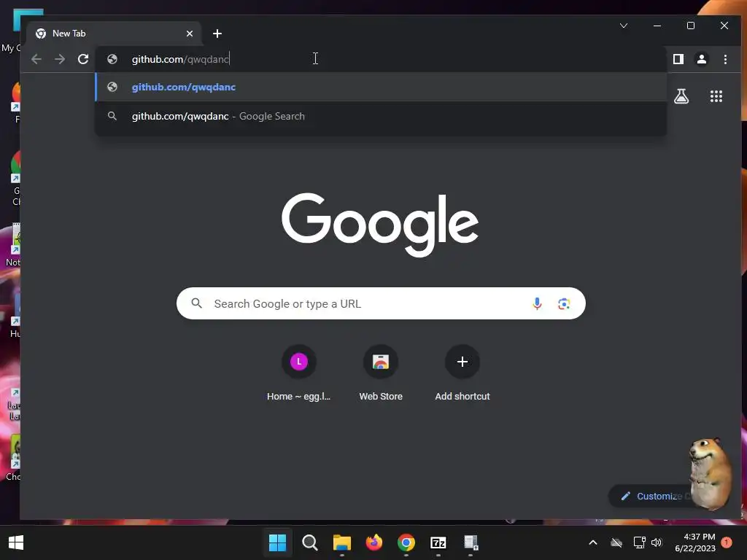Open the Web Store shortcut
747x560 pixels.
(x=381, y=373)
